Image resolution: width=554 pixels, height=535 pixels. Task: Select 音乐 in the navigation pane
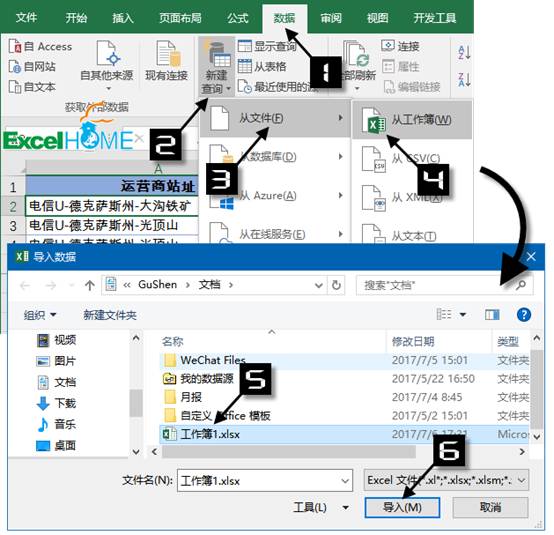pos(57,424)
